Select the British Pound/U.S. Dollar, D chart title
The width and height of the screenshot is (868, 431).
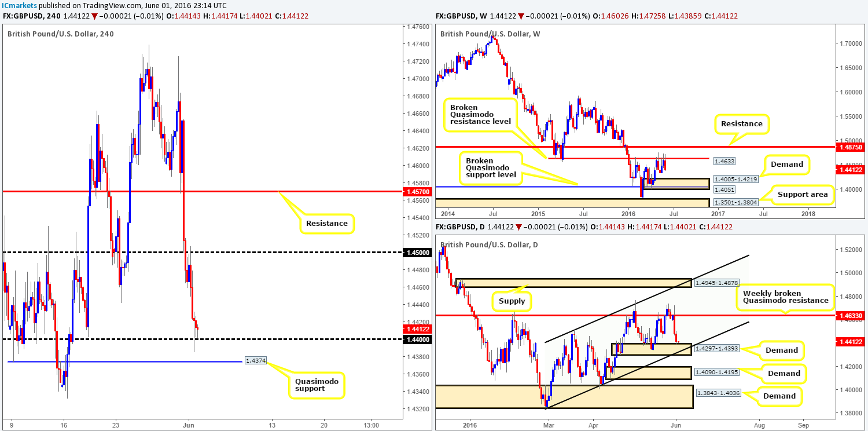pyautogui.click(x=490, y=244)
